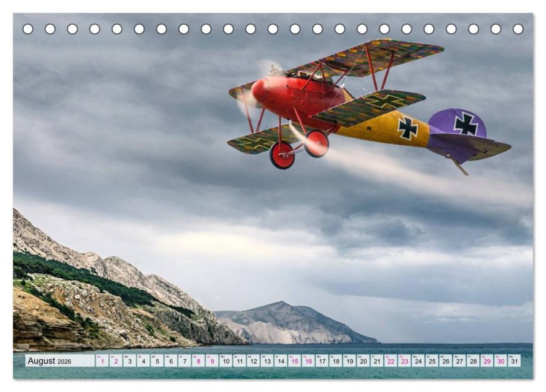
Task: Click the iron cross on the yellow fuselage
Action: coord(407,128)
